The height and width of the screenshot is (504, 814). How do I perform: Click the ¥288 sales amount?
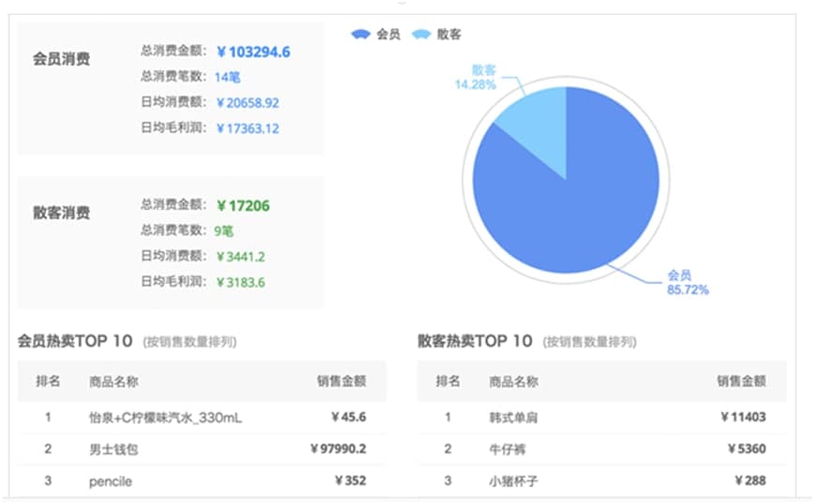pyautogui.click(x=750, y=481)
